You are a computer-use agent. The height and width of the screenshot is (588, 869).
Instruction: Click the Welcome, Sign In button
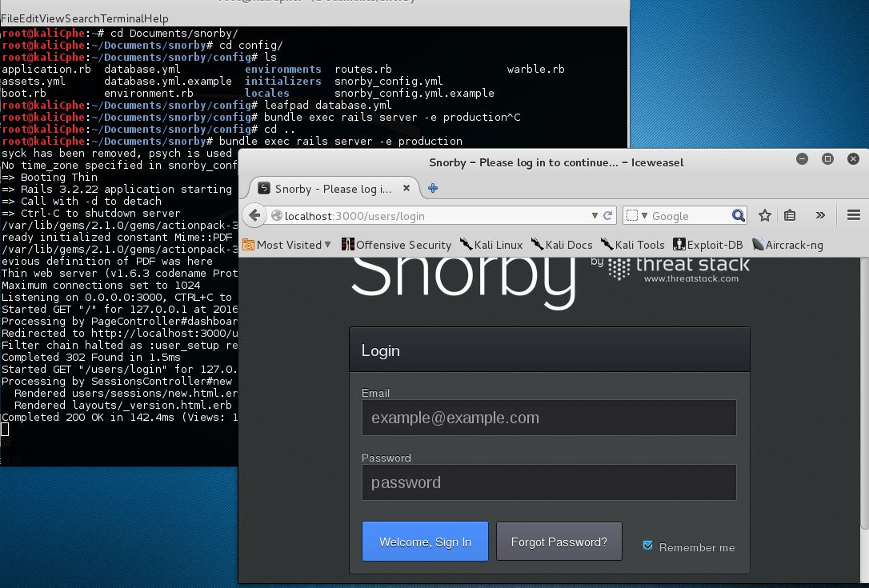tap(425, 542)
